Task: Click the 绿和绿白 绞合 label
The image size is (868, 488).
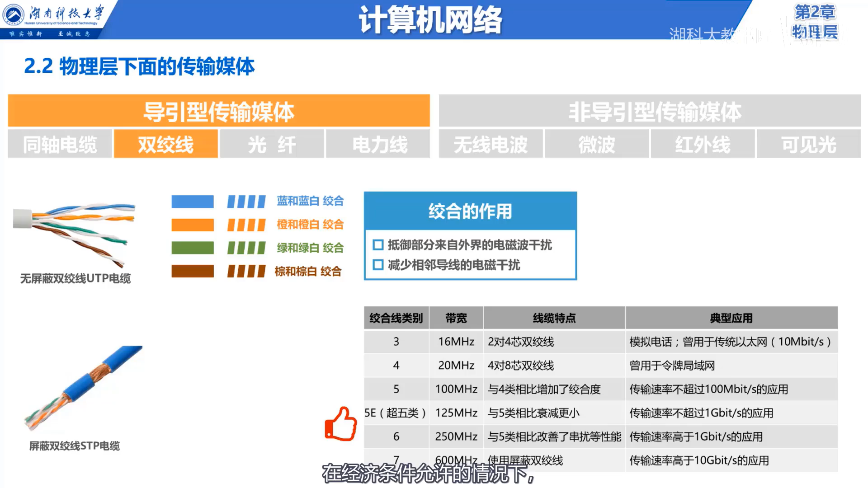Action: 310,248
